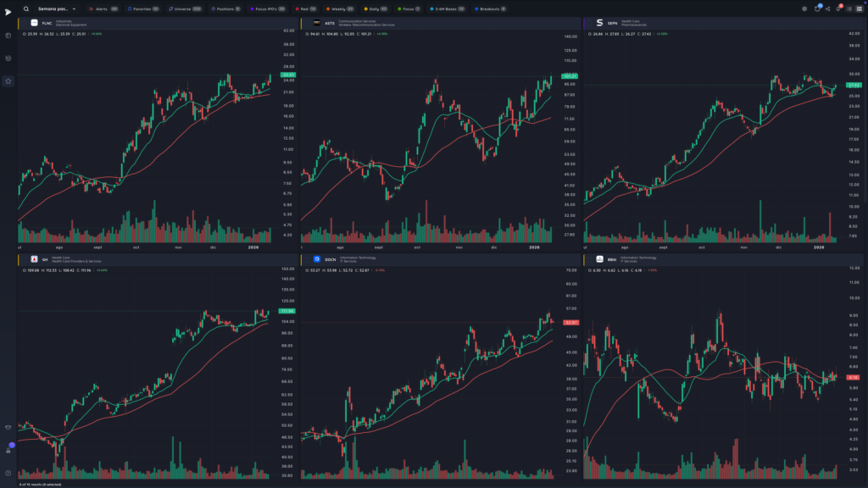
Task: Switch to list view layout
Action: coord(849,8)
